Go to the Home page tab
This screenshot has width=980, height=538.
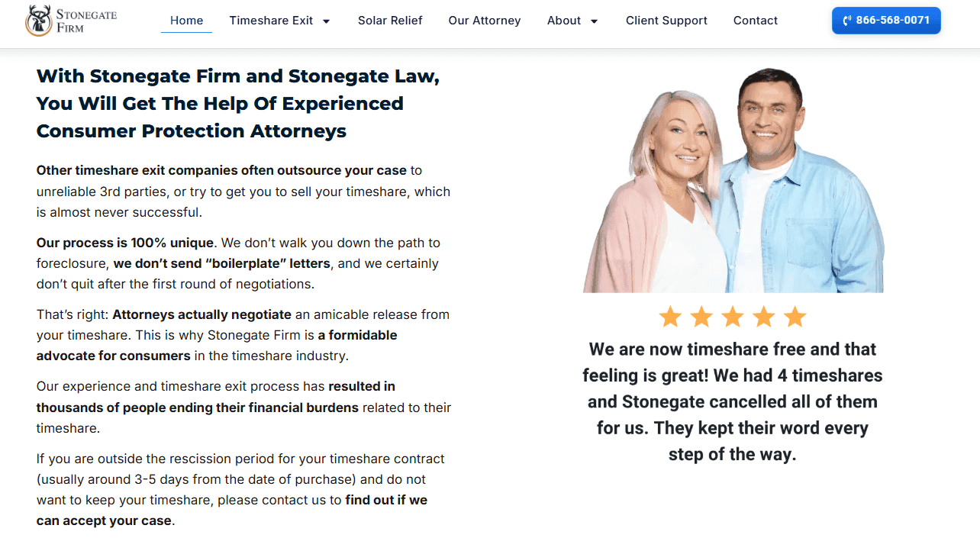(x=186, y=21)
